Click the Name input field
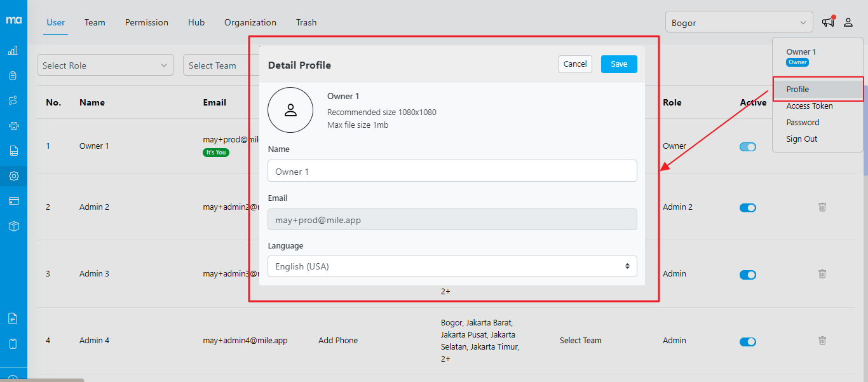The height and width of the screenshot is (382, 868). (x=452, y=171)
